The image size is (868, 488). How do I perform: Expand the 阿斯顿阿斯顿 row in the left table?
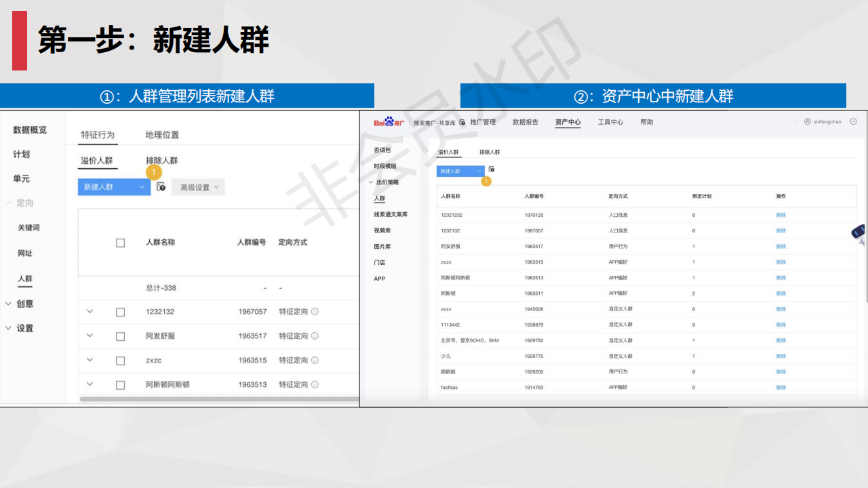pos(90,384)
